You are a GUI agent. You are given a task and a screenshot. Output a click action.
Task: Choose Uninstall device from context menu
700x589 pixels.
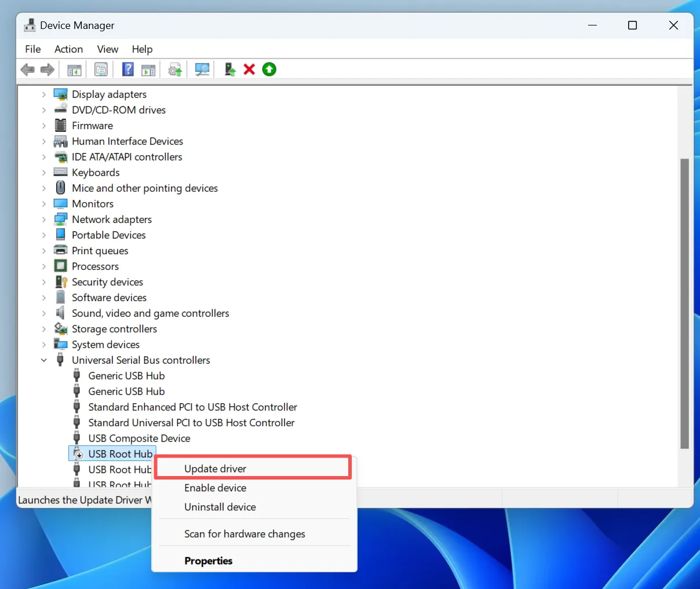(220, 507)
